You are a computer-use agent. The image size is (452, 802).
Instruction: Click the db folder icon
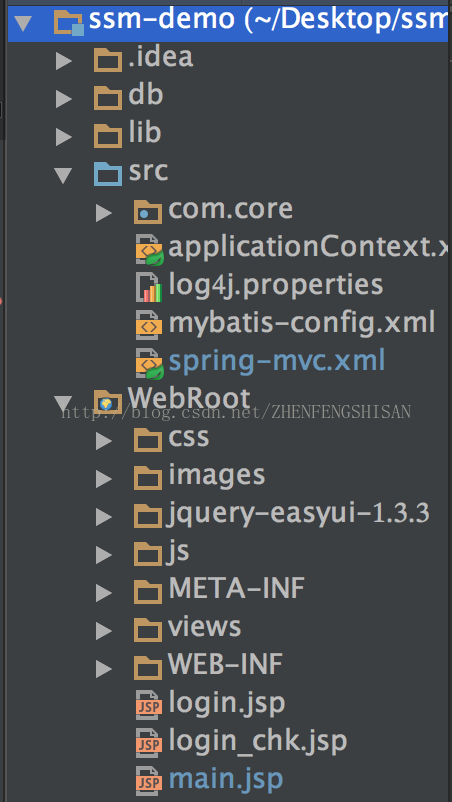click(108, 98)
